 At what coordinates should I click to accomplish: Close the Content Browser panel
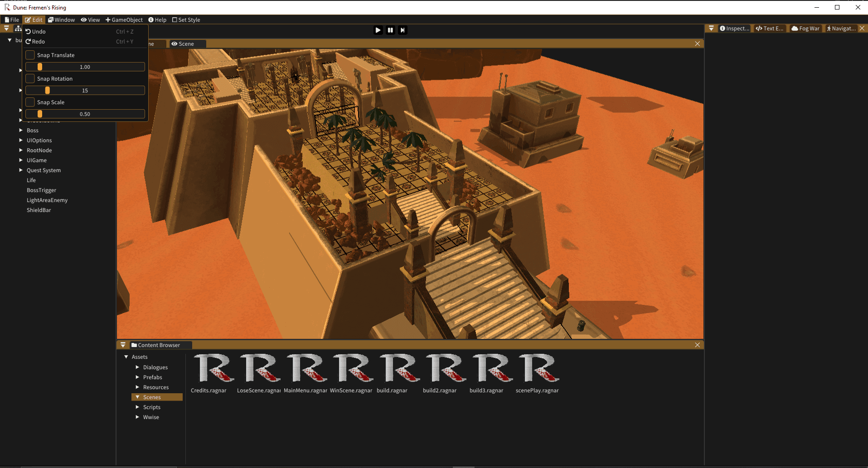click(697, 345)
